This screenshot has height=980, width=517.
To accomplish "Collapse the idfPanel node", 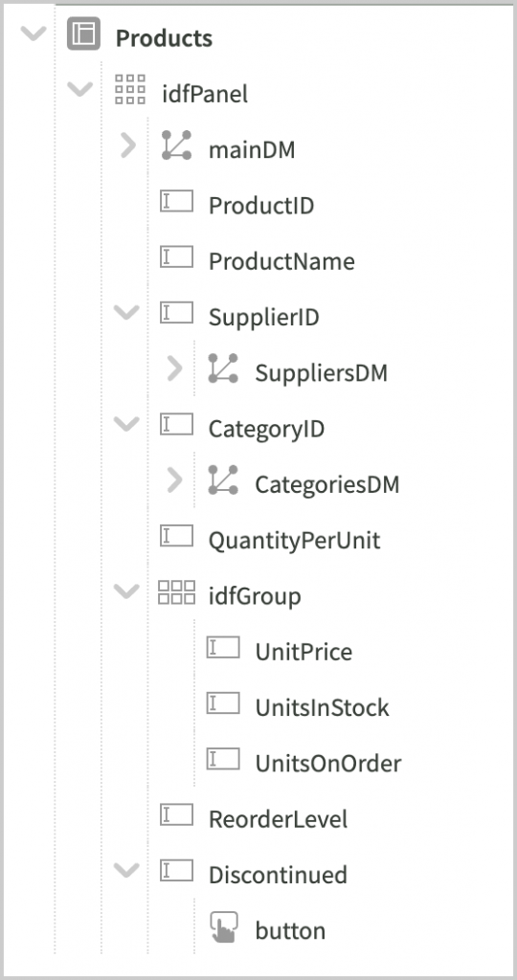I will pos(80,89).
